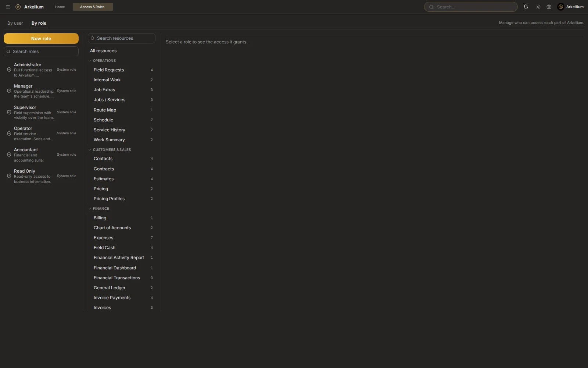
Task: Select the Read Only role
Action: point(41,176)
